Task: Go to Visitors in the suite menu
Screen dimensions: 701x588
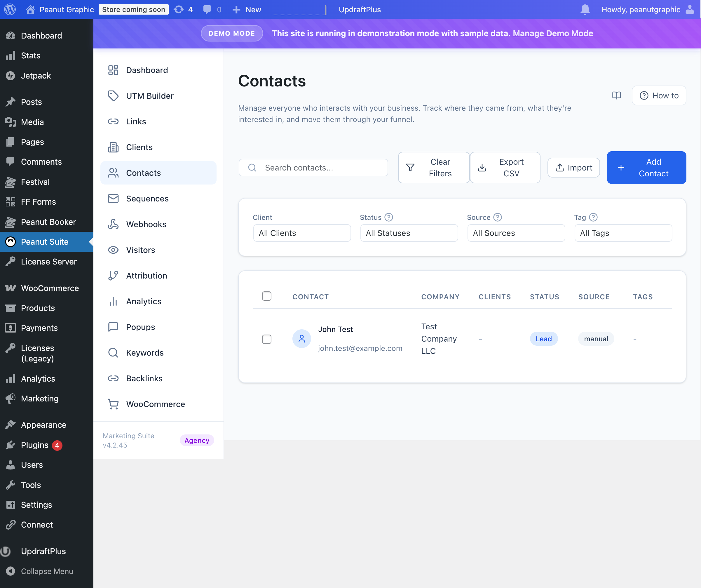Action: point(141,250)
